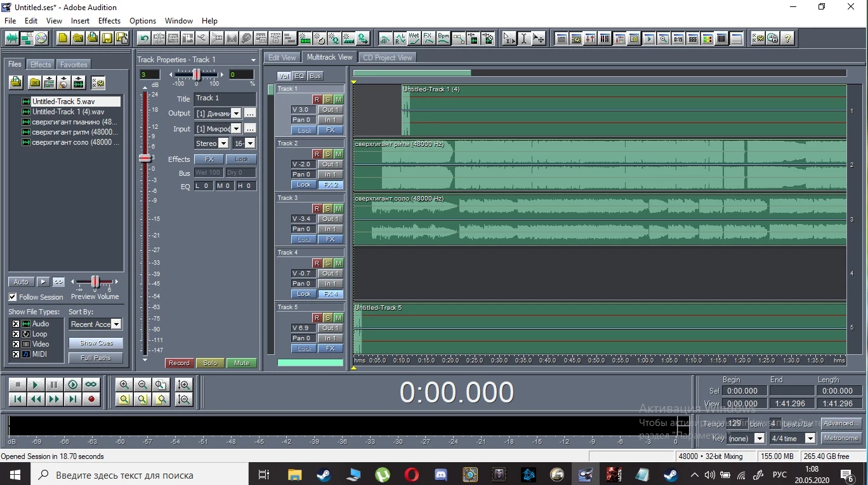Viewport: 868px width, 485px height.
Task: Mute Track 3 with M button
Action: 339,209
